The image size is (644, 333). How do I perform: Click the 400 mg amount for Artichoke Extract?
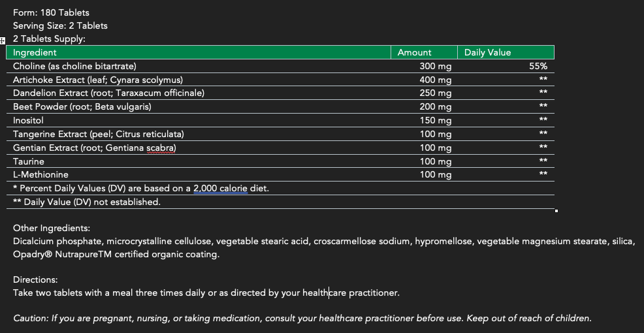(436, 80)
